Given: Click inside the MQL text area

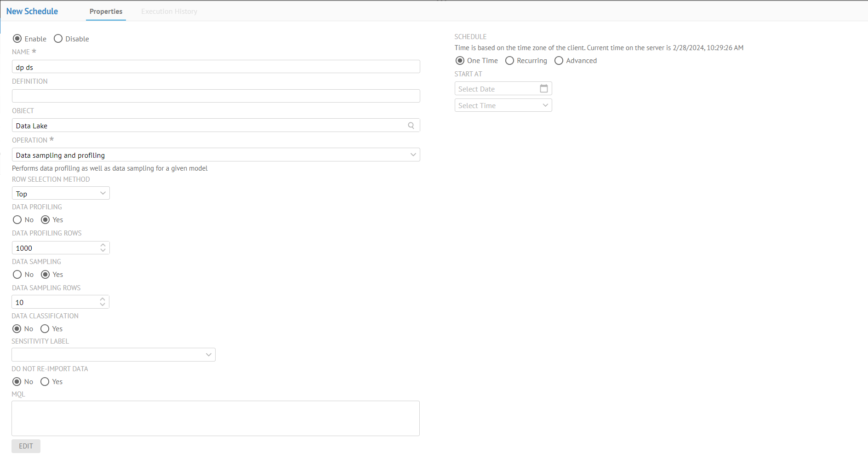Looking at the screenshot, I should coord(216,418).
